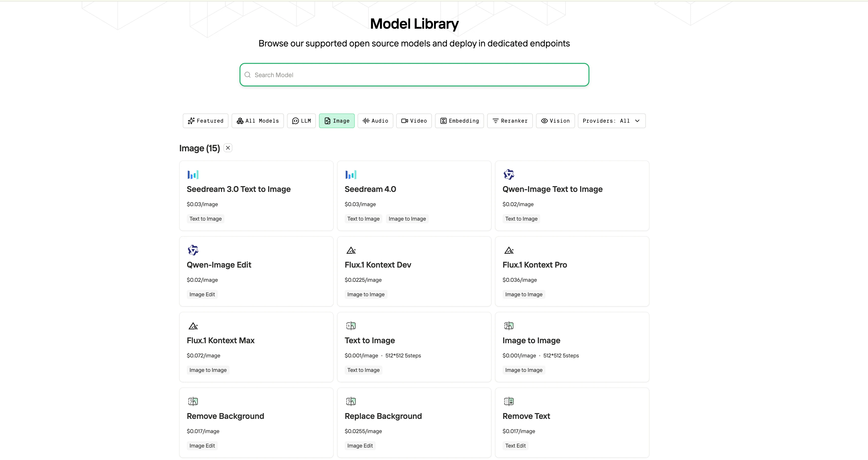This screenshot has width=868, height=460.
Task: Open the Flux.1 Kontext Dev model title
Action: click(x=378, y=265)
